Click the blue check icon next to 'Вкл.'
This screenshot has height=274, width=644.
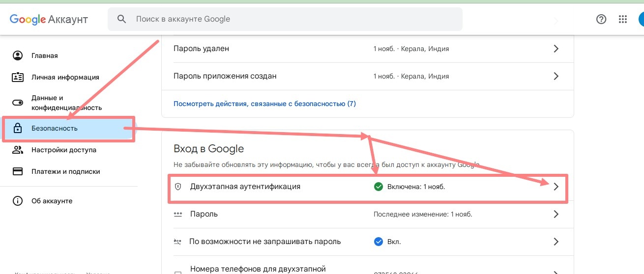(x=378, y=242)
